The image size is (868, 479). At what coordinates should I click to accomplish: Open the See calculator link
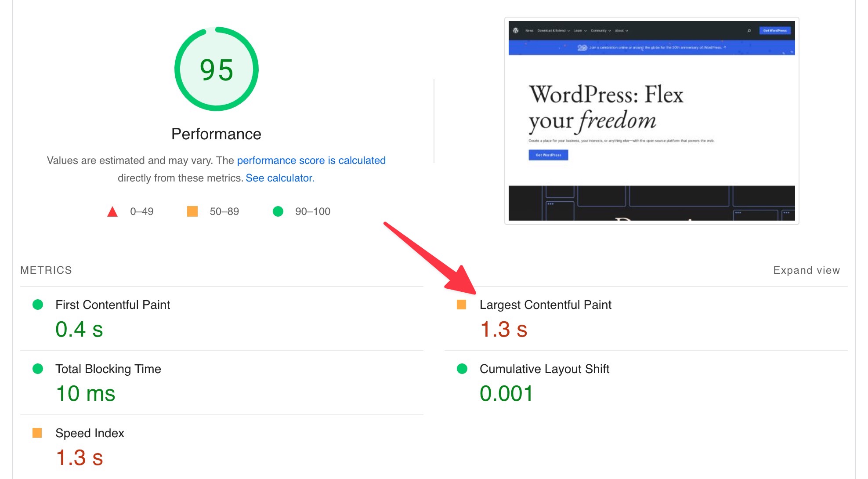point(280,178)
